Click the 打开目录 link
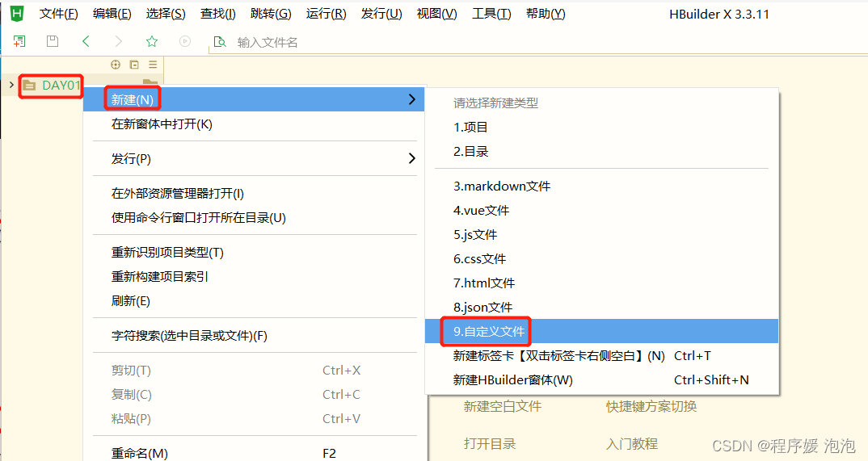The height and width of the screenshot is (461, 868). click(x=490, y=444)
